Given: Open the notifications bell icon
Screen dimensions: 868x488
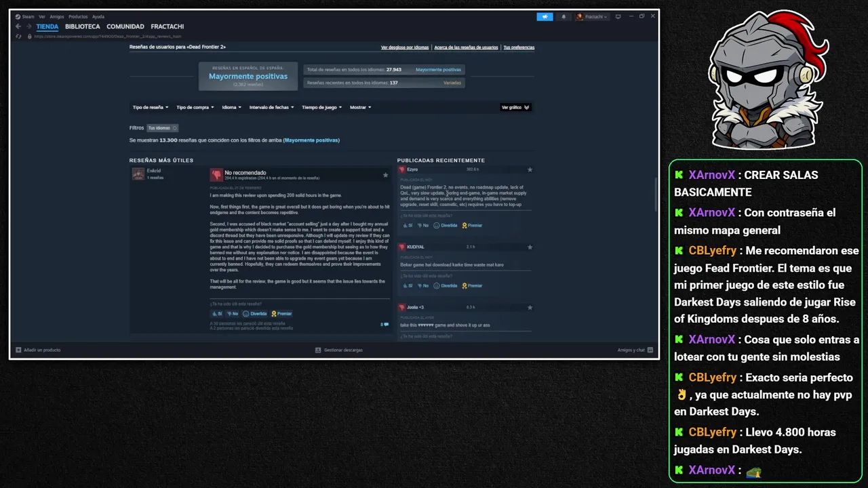Looking at the screenshot, I should [563, 16].
